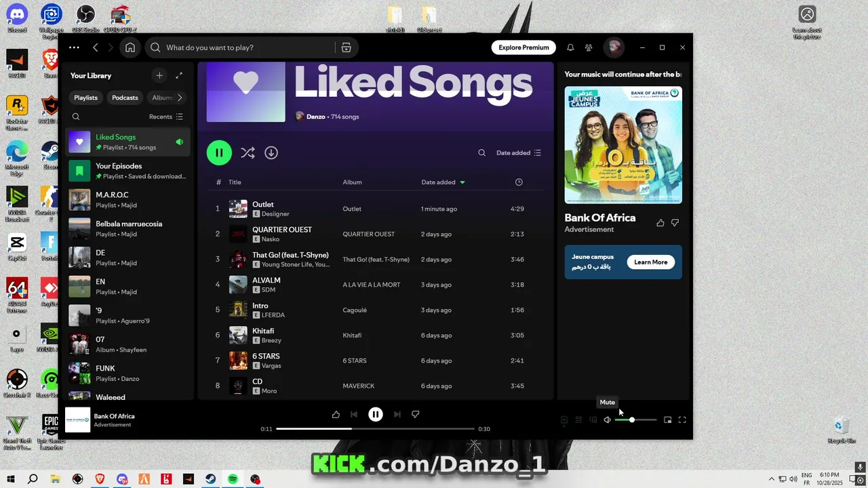
Task: Open Spotify's three-dots main menu
Action: pyautogui.click(x=74, y=47)
